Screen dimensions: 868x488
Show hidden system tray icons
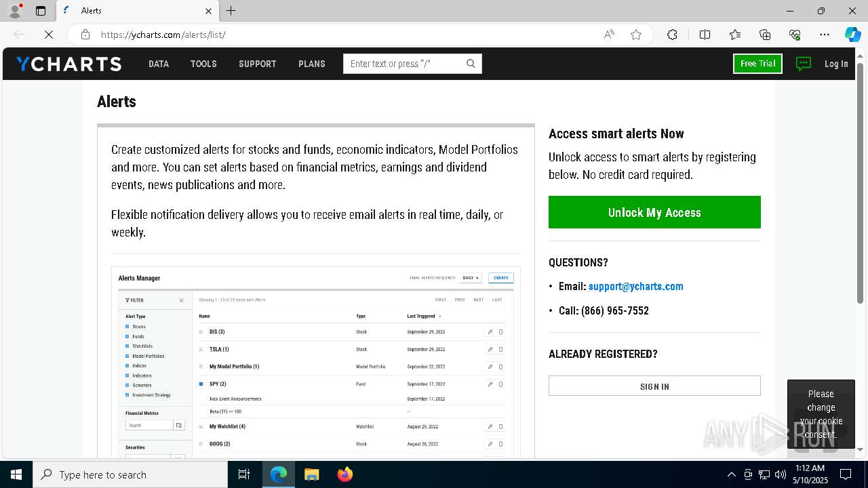[731, 474]
